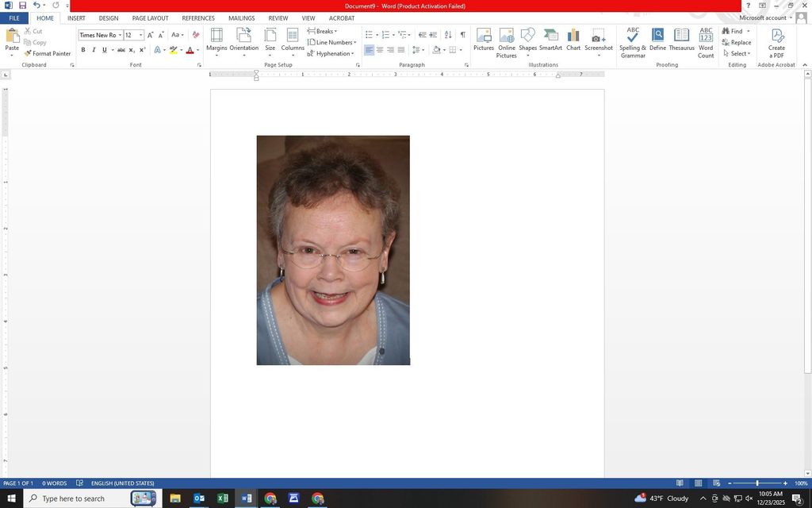Switch to the INSERT ribbon tab
This screenshot has height=508, width=812.
coord(76,18)
